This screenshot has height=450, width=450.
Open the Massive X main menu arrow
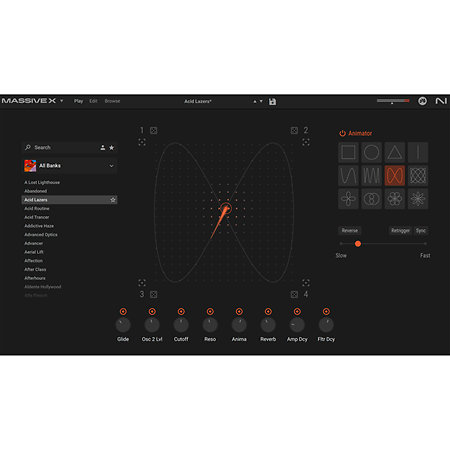62,101
